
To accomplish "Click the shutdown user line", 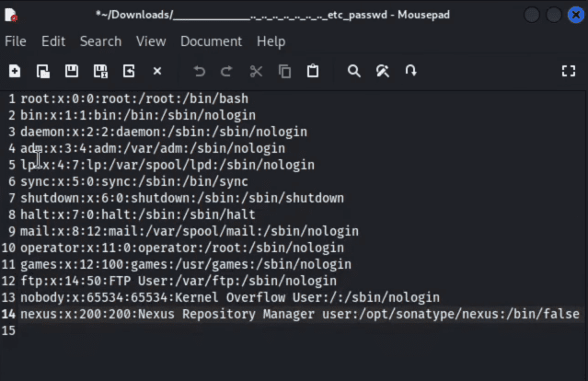I will pyautogui.click(x=182, y=198).
